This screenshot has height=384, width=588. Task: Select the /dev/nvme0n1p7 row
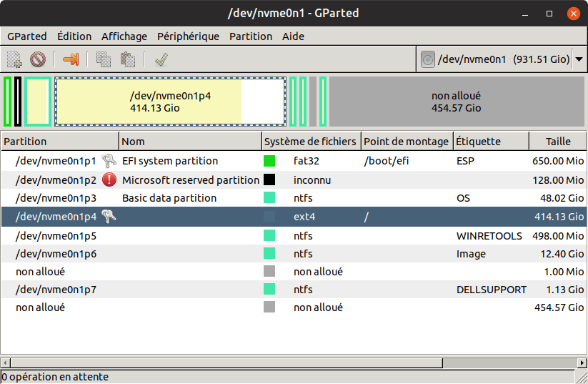[294, 289]
